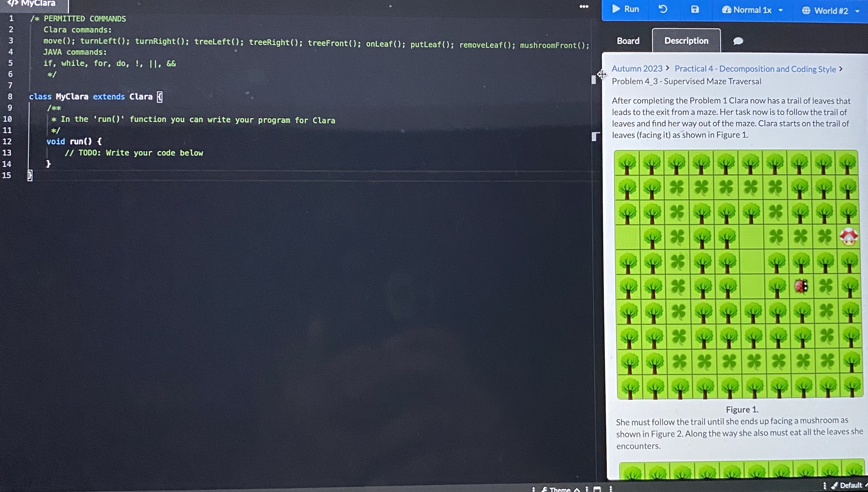Image resolution: width=868 pixels, height=492 pixels.
Task: Click the move crosshair handle on panel divider
Action: (602, 75)
